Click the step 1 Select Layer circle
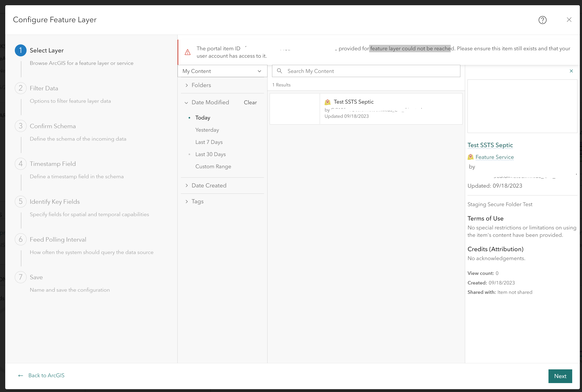 tap(20, 50)
